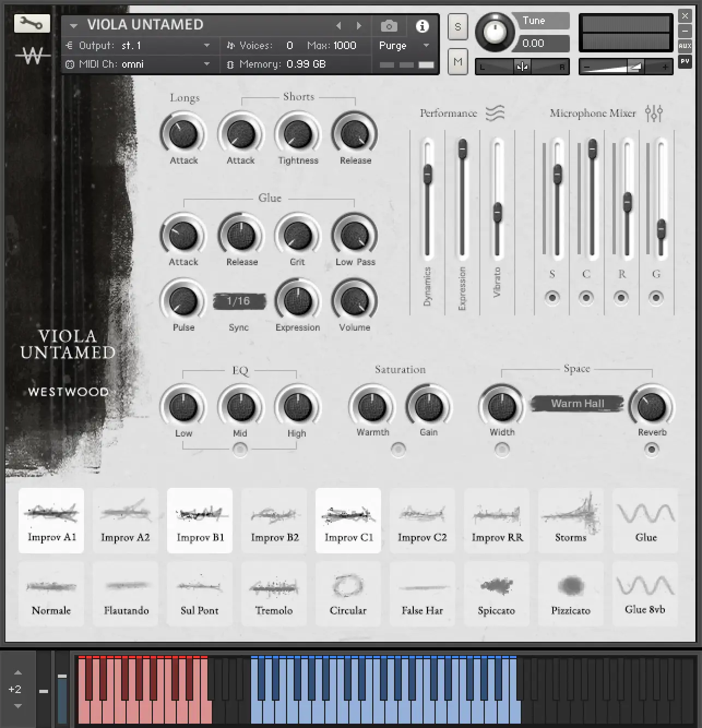The height and width of the screenshot is (728, 702).
Task: Click the master volume slider
Action: (626, 67)
